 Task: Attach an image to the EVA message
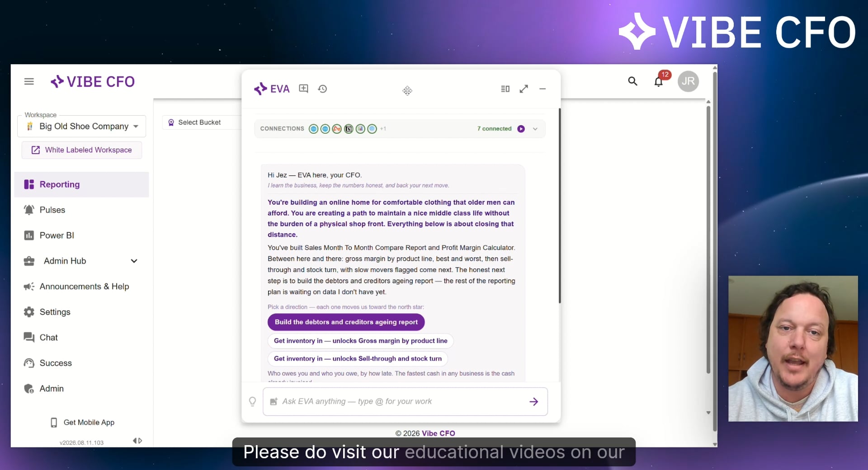(274, 401)
